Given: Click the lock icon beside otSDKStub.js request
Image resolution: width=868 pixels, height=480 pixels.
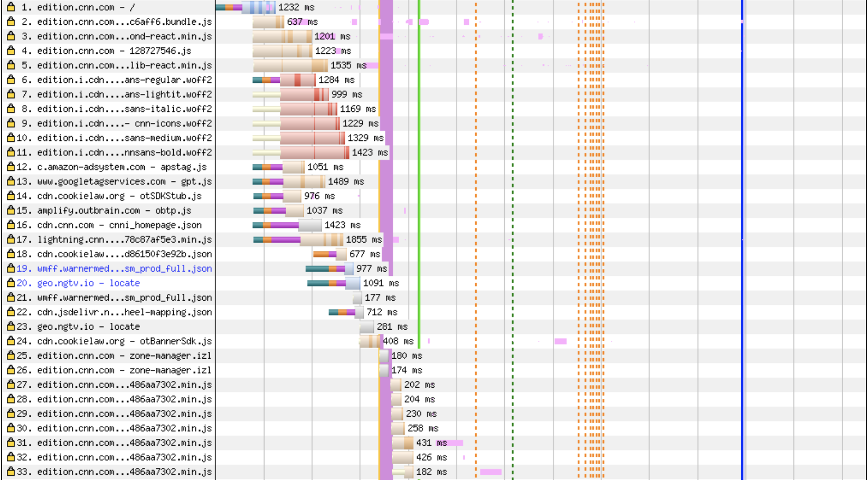Looking at the screenshot, I should (x=11, y=196).
